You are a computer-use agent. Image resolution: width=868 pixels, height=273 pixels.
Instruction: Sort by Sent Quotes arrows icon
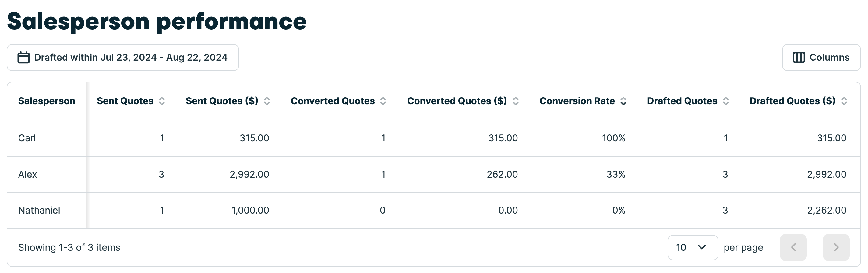point(162,101)
